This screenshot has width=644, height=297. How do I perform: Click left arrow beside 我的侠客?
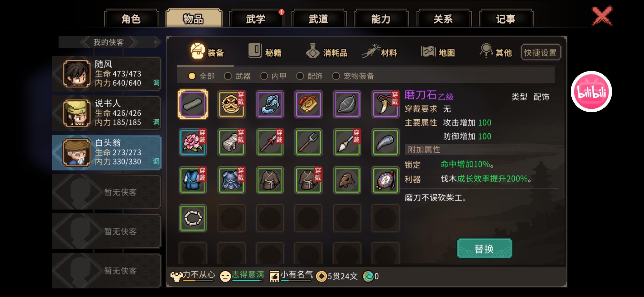pyautogui.click(x=85, y=42)
